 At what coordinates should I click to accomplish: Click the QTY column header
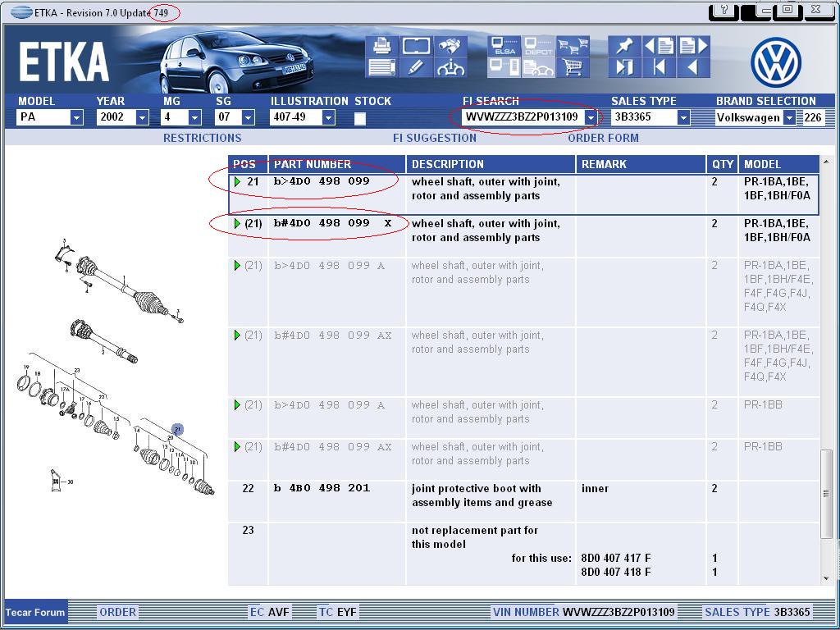click(x=722, y=164)
